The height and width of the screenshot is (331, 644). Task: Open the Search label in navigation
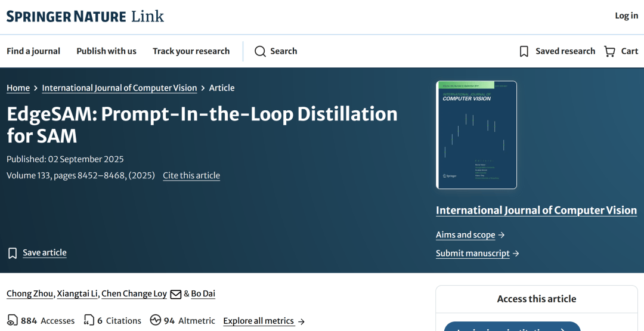click(x=283, y=51)
